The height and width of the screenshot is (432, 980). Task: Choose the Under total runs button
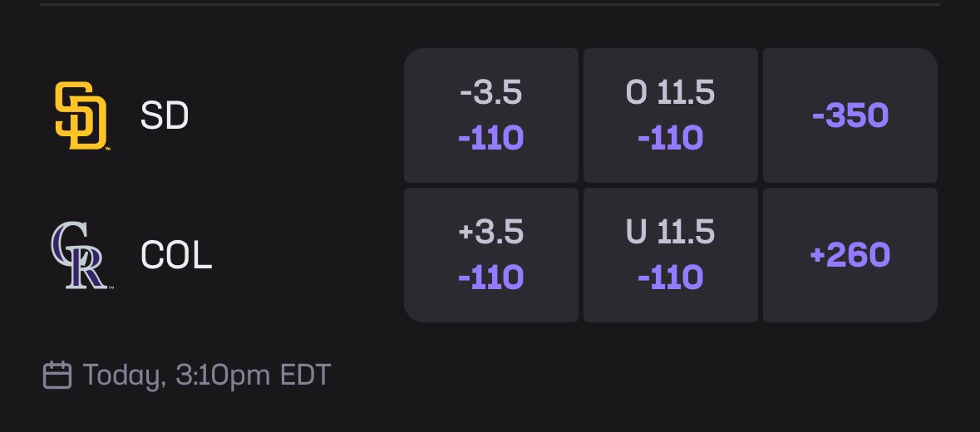point(671,255)
